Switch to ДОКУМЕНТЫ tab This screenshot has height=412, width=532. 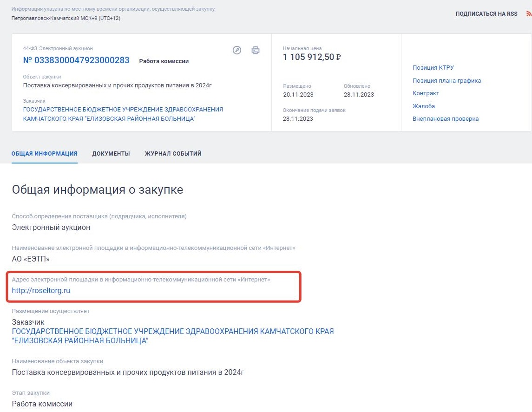[x=111, y=154]
